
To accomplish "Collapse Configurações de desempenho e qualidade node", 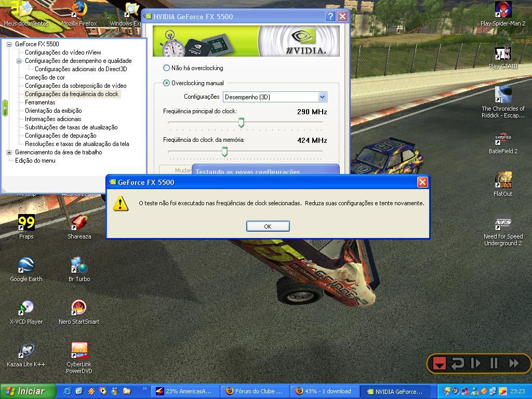I will point(19,61).
